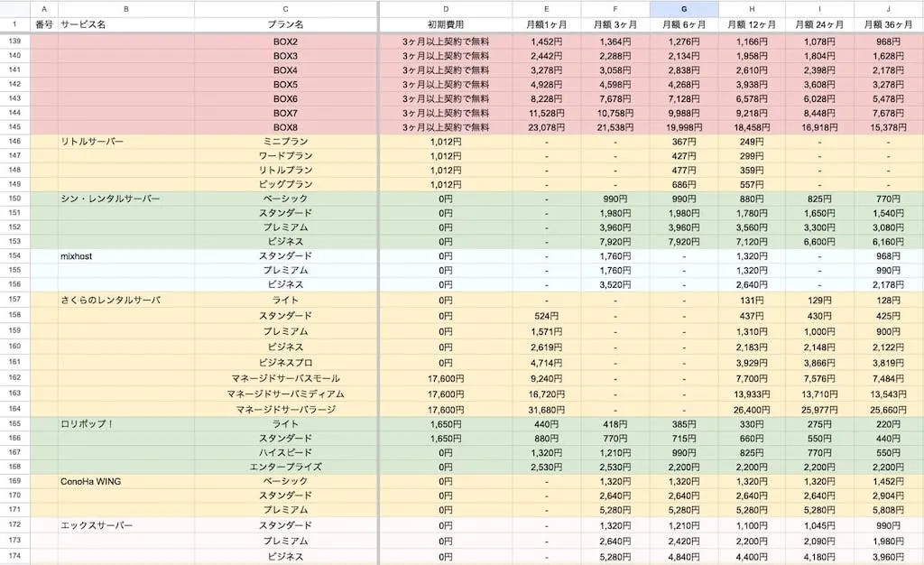The image size is (924, 565).
Task: Select the '6,160円' cell
Action: [x=888, y=242]
